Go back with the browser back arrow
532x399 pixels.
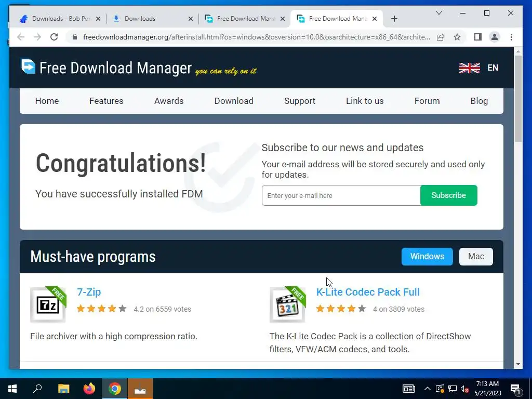pos(21,37)
